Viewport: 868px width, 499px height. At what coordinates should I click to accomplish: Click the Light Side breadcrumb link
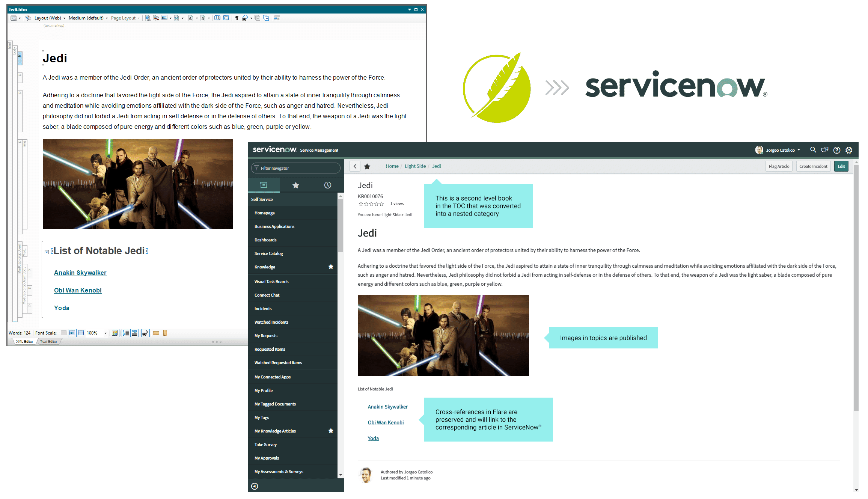(x=415, y=166)
